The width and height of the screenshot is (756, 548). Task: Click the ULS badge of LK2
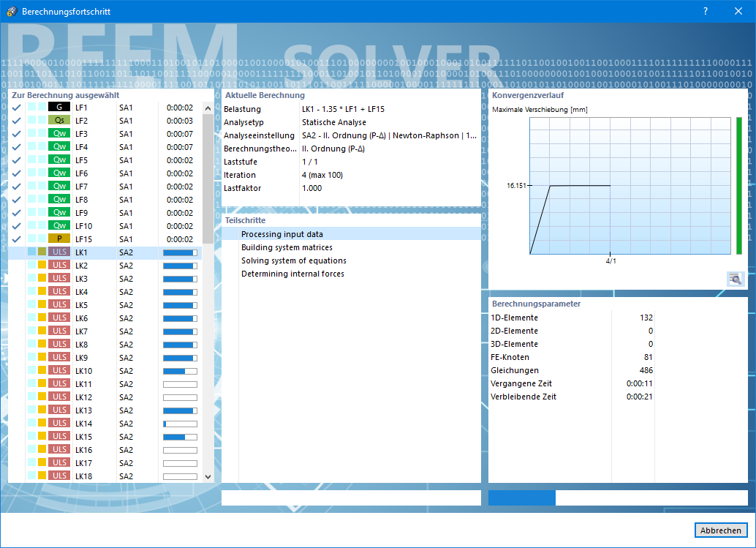[59, 265]
